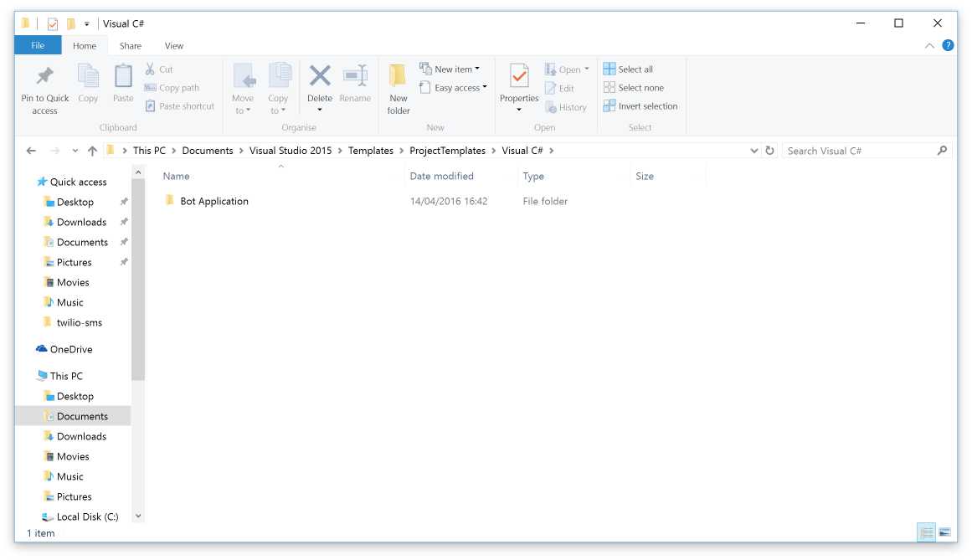This screenshot has width=972, height=560.
Task: Expand the Properties dropdown arrow
Action: 519,110
